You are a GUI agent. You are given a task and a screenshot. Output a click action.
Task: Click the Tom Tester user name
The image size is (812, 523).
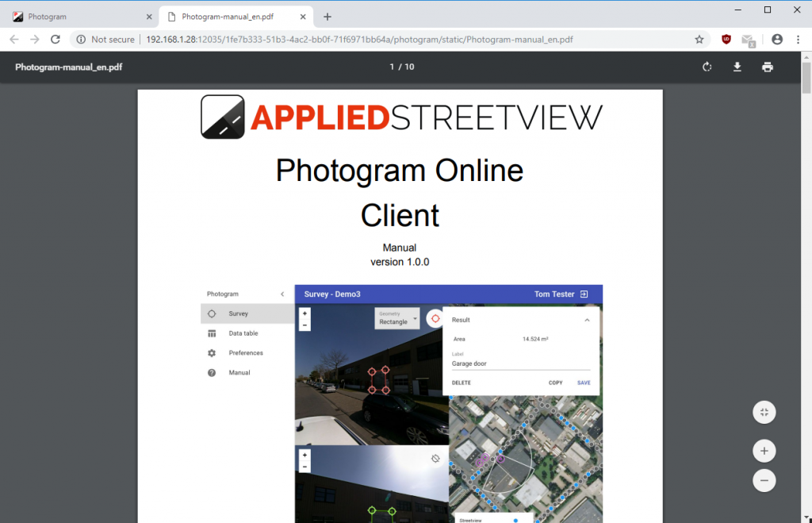tap(554, 294)
